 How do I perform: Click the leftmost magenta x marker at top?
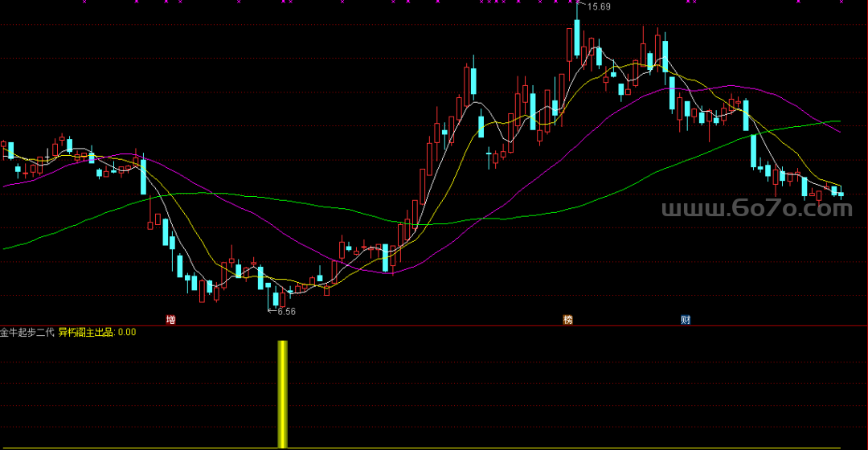(84, 2)
